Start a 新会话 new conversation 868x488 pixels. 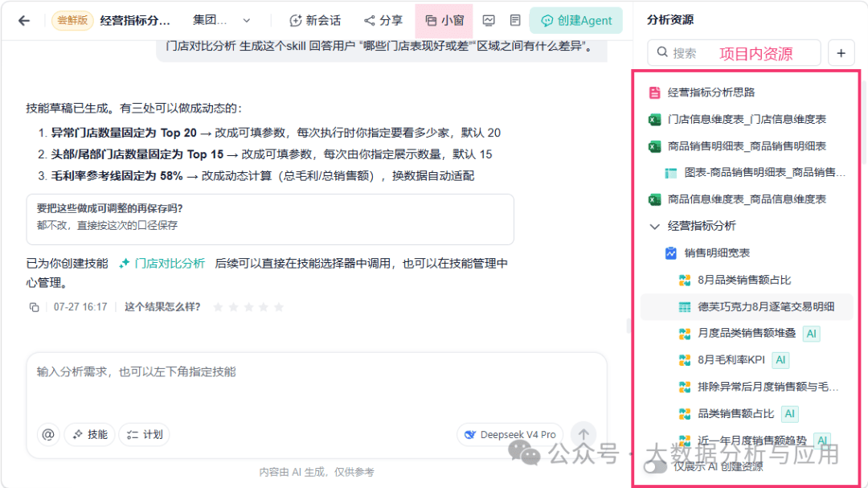(x=315, y=21)
